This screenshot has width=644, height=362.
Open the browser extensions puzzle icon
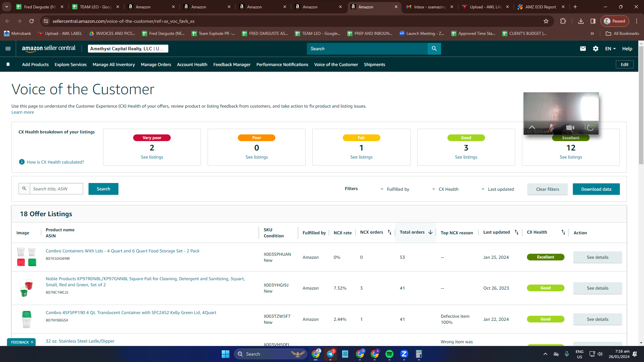[563, 21]
